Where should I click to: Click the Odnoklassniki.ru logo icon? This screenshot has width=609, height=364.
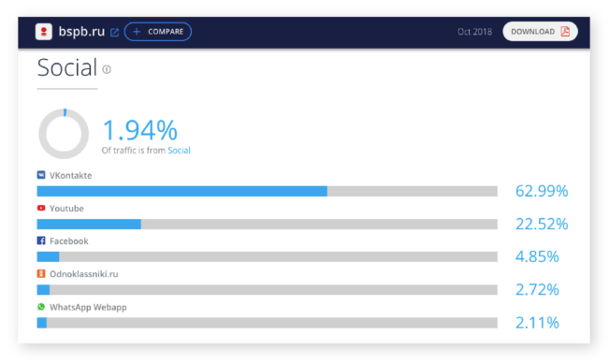pos(41,273)
